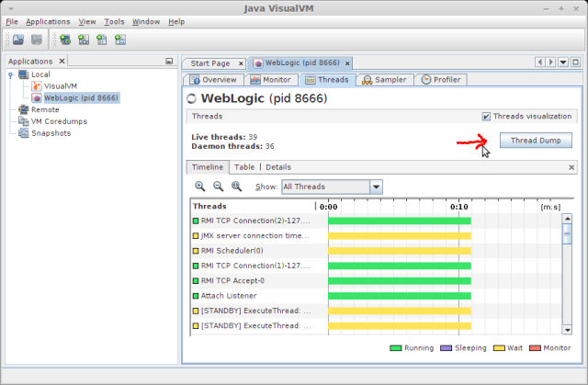588x385 pixels.
Task: Uncheck the Threads visualization checkbox
Action: pos(486,117)
